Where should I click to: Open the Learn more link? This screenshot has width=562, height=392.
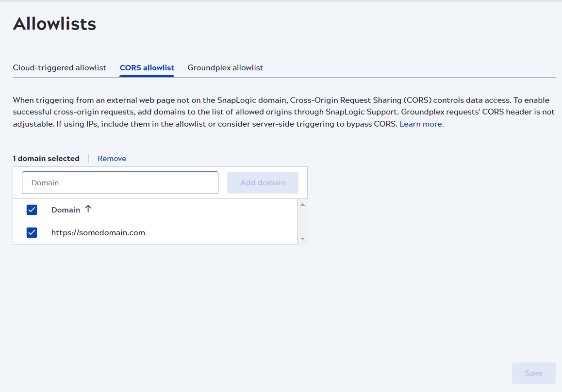pyautogui.click(x=420, y=124)
